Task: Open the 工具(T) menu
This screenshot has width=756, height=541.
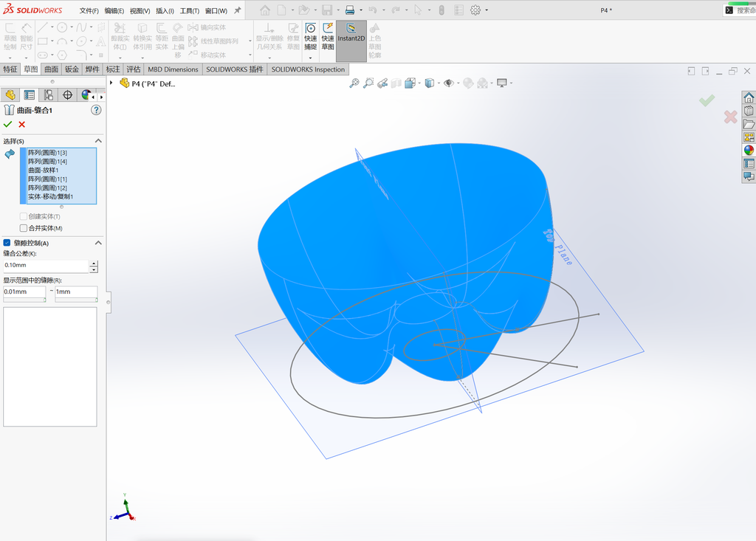Action: [190, 10]
